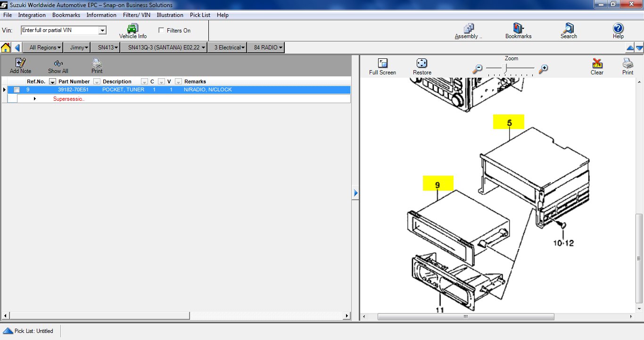Open the Pick List menu
Screen dimensions: 644x340
[x=200, y=15]
